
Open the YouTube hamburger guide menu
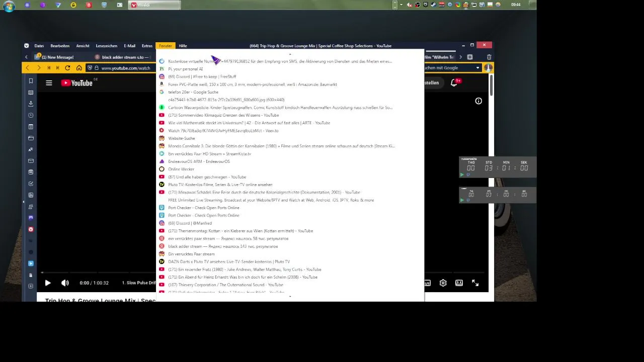[x=49, y=83]
